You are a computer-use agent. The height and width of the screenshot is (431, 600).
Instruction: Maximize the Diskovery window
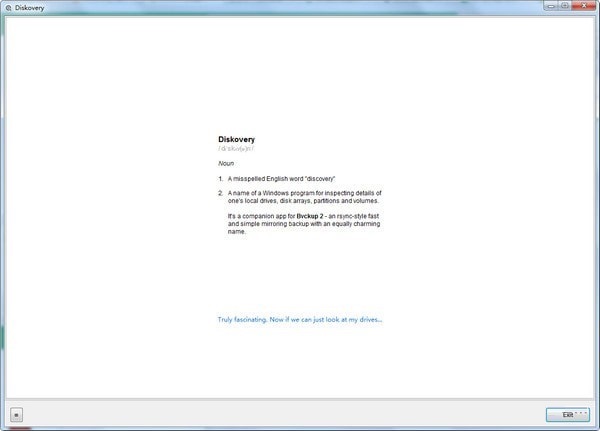[565, 6]
